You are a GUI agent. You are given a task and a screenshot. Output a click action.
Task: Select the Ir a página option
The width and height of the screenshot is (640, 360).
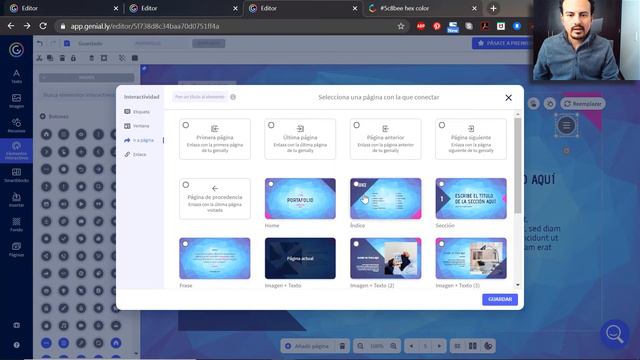[x=139, y=140]
